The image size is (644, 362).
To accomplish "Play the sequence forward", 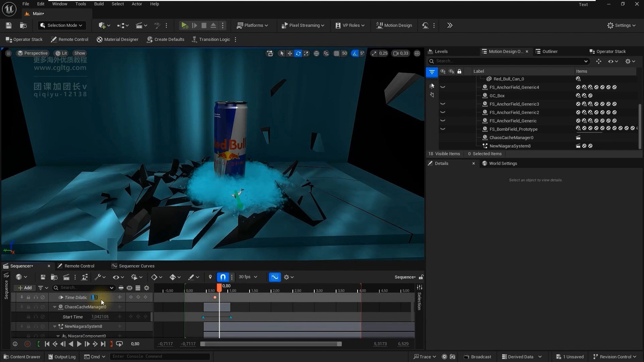I will coord(79,344).
